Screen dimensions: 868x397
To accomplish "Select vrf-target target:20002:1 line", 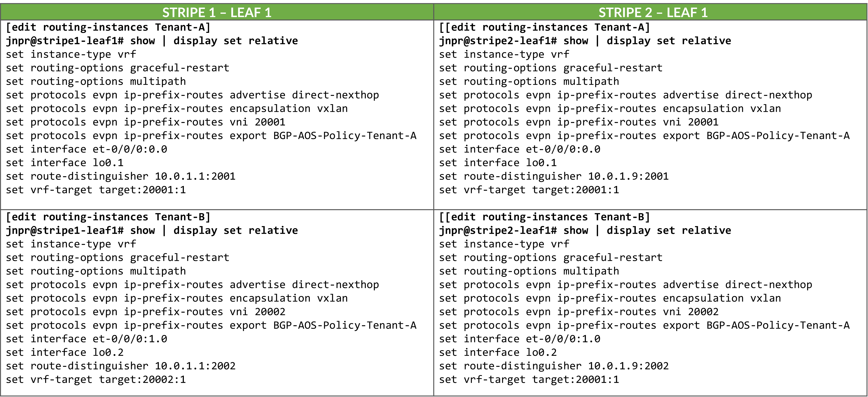I will [96, 380].
